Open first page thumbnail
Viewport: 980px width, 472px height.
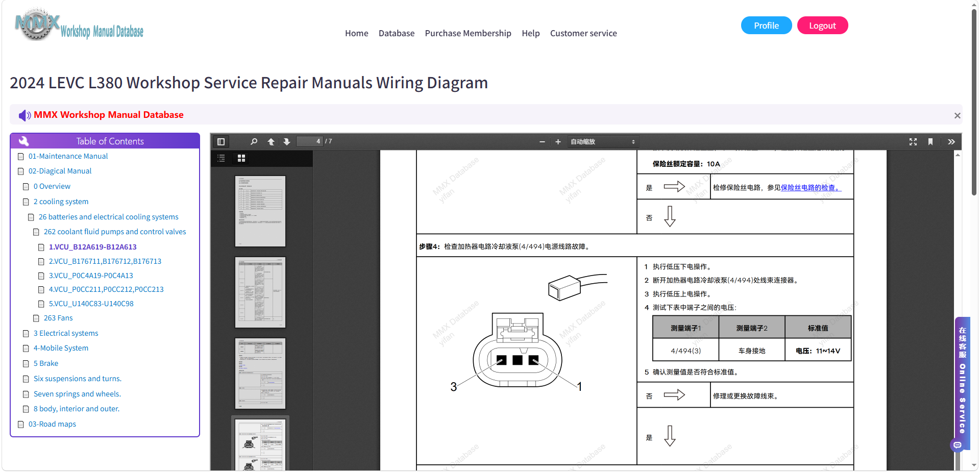(260, 211)
